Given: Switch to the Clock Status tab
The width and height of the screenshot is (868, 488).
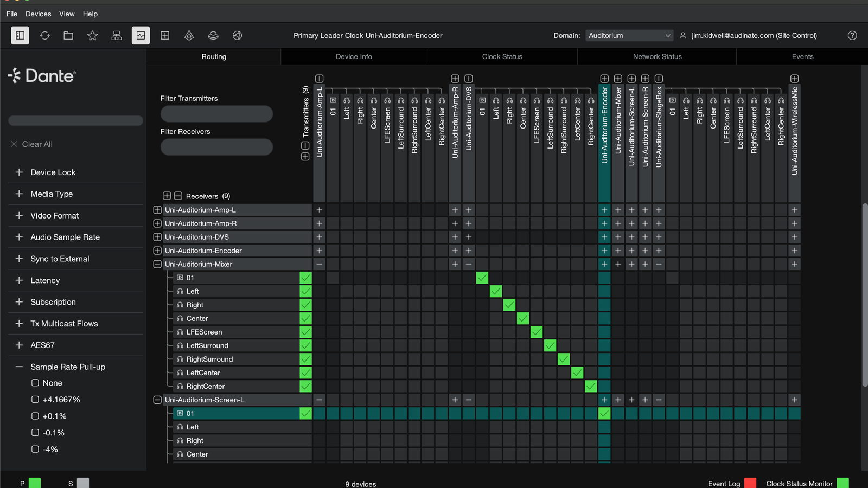Looking at the screenshot, I should click(502, 56).
